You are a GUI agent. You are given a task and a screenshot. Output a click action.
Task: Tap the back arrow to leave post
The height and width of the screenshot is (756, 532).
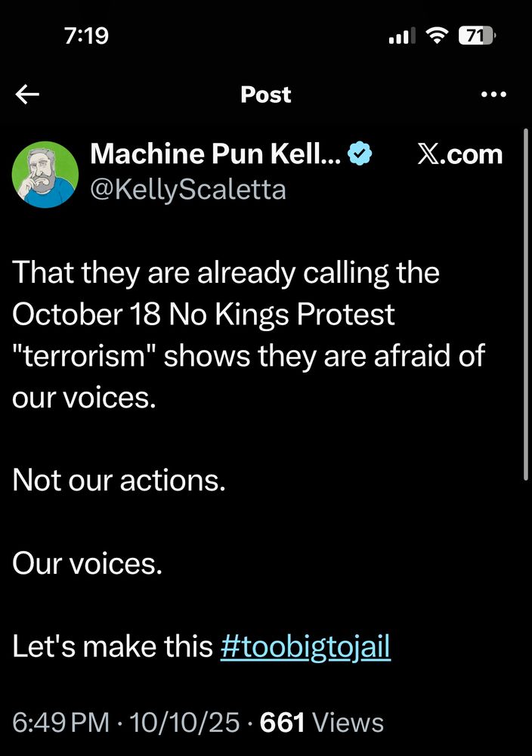pyautogui.click(x=28, y=94)
